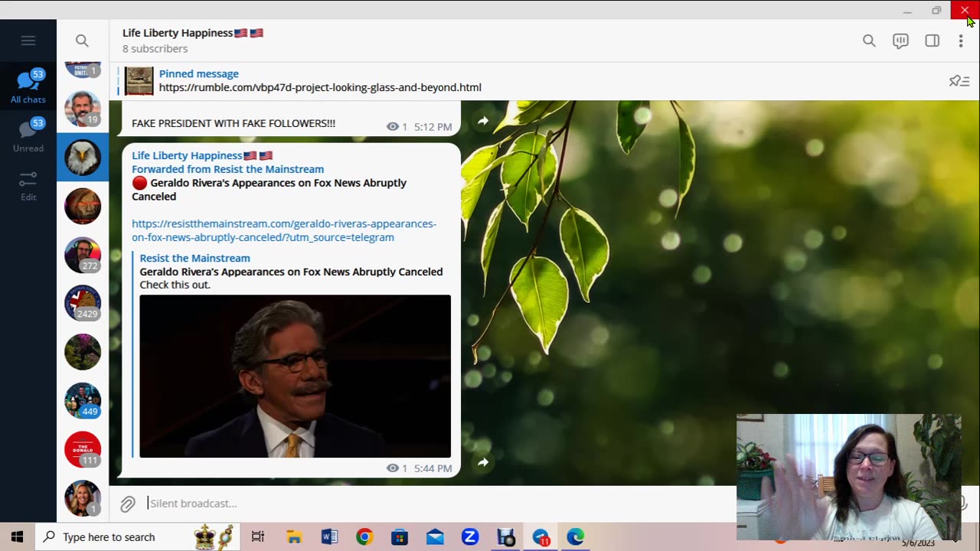This screenshot has height=551, width=980.
Task: Open the channel discussion comments icon
Action: click(x=900, y=41)
